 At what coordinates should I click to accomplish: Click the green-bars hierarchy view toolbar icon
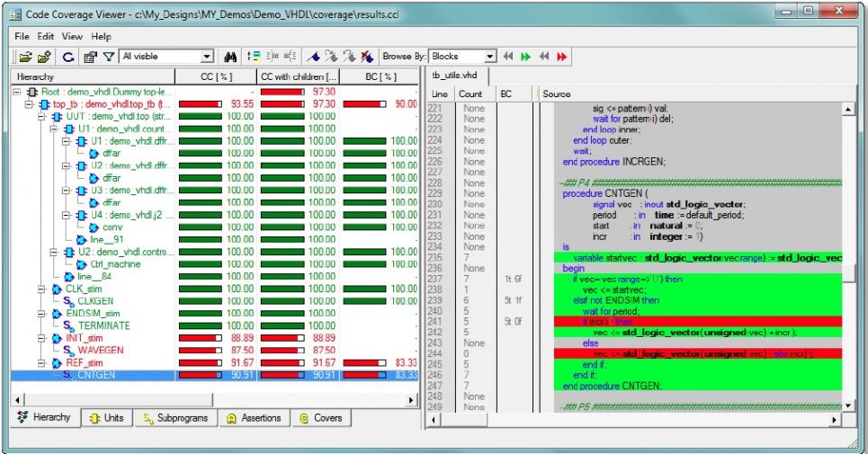point(254,57)
